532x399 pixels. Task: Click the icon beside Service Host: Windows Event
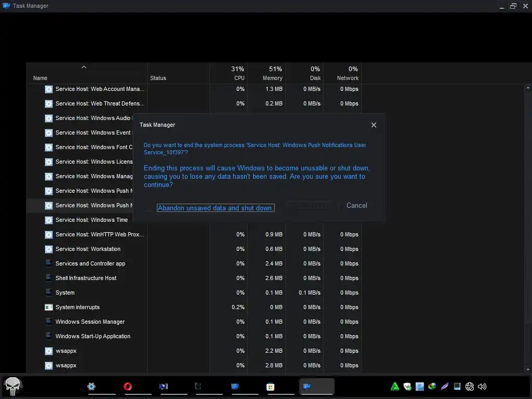point(49,133)
